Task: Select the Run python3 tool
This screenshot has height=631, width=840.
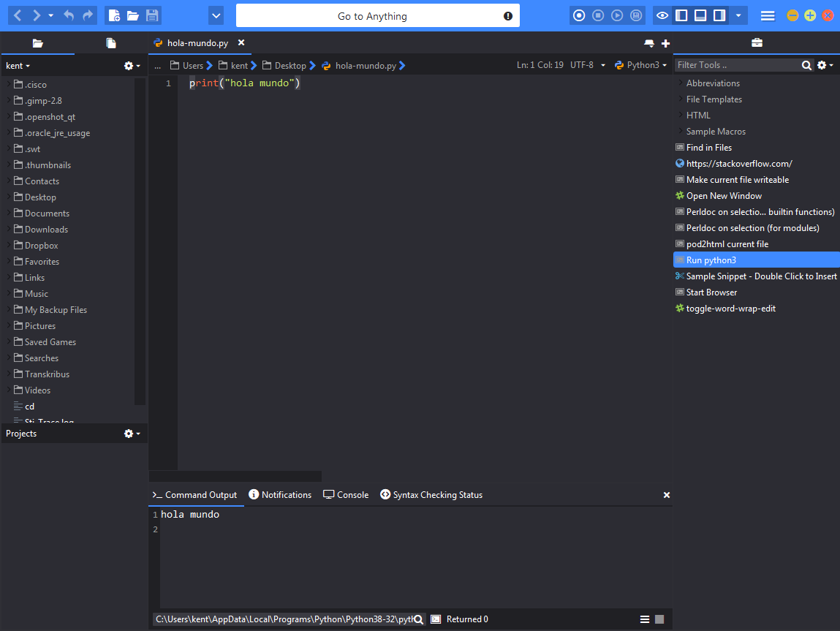Action: (x=711, y=260)
